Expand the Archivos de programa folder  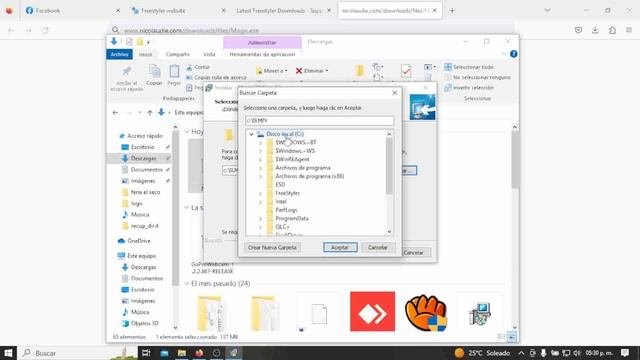click(260, 168)
